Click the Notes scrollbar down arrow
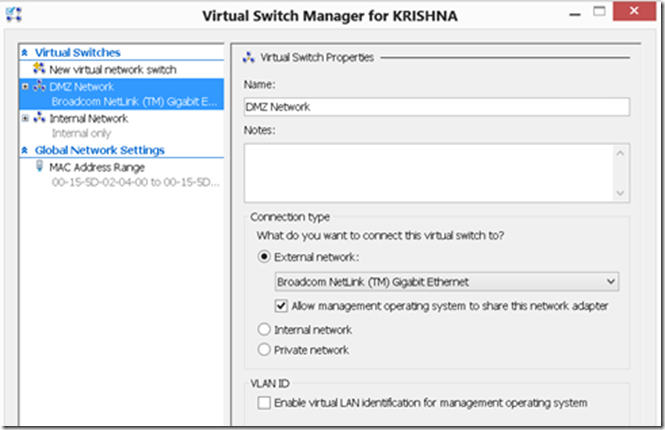Viewport: 665px width, 430px height. pos(620,193)
